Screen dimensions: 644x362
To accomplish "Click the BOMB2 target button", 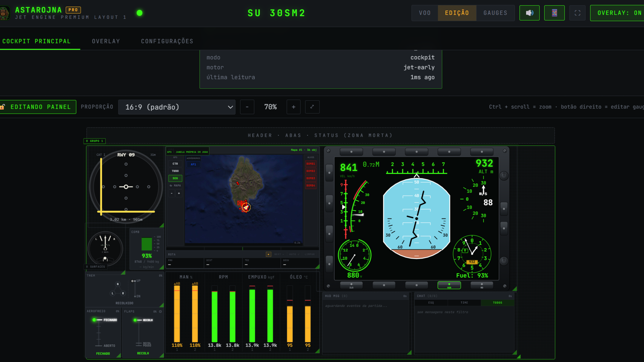I will [x=311, y=171].
